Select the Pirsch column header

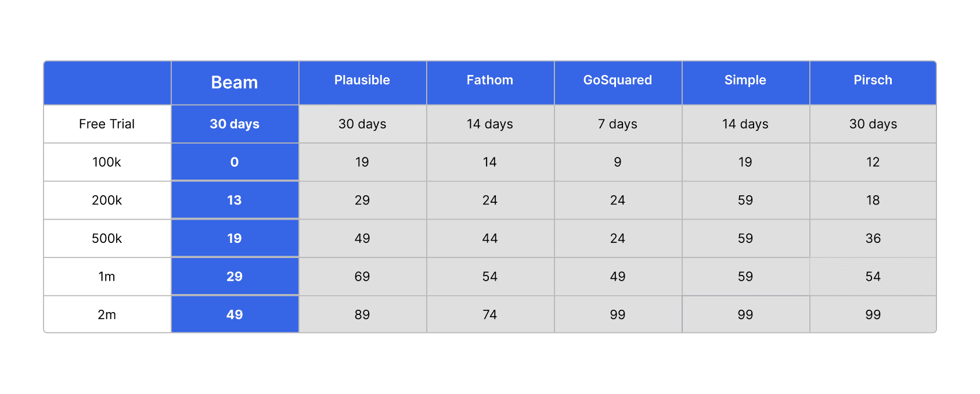tap(873, 80)
